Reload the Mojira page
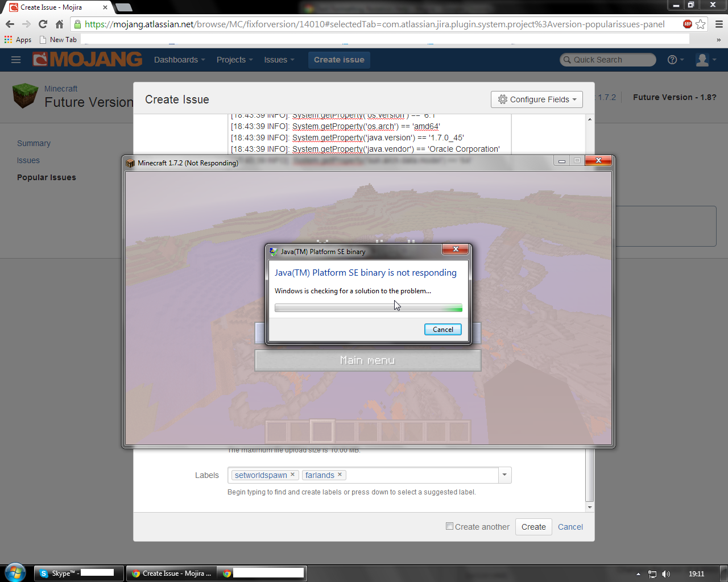This screenshot has width=728, height=582. click(43, 24)
